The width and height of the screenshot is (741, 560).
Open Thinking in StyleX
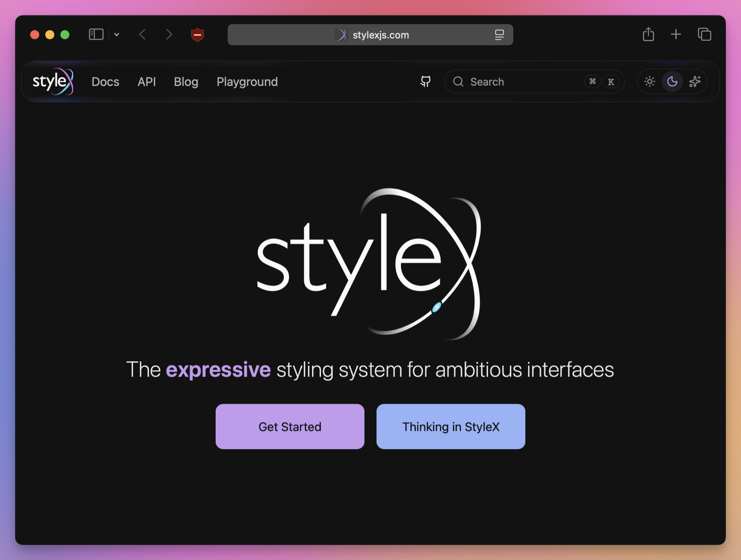coord(451,427)
